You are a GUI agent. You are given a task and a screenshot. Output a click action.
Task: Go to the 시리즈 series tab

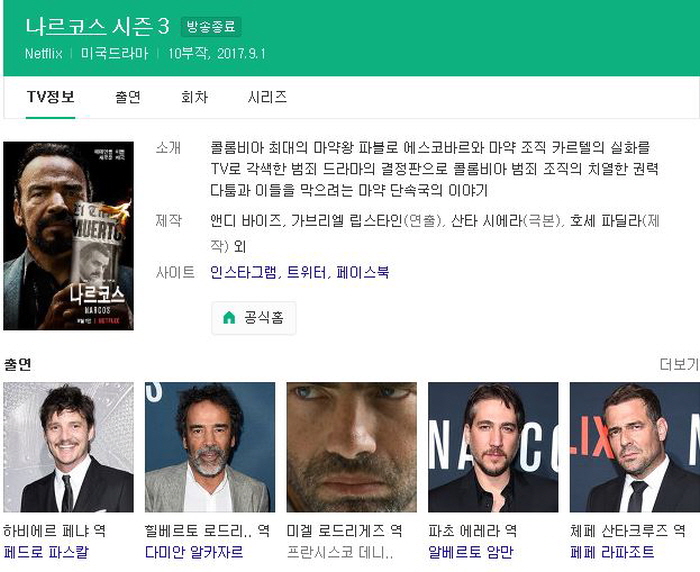267,97
